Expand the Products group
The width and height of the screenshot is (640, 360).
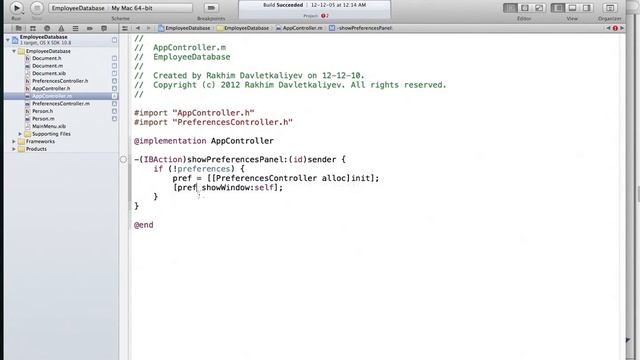pos(14,149)
